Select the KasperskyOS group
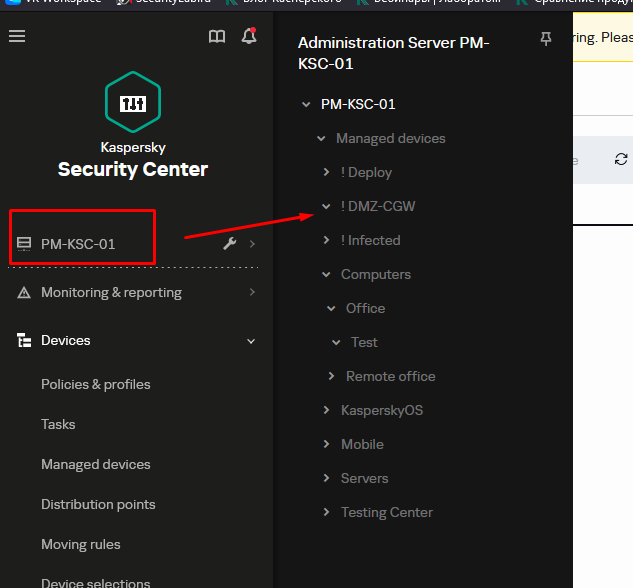Image resolution: width=633 pixels, height=588 pixels. [x=382, y=410]
